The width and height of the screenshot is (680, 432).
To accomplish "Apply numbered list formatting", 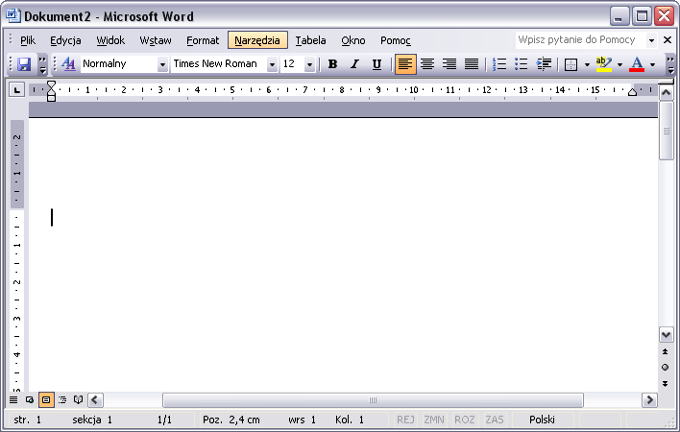I will pyautogui.click(x=499, y=64).
